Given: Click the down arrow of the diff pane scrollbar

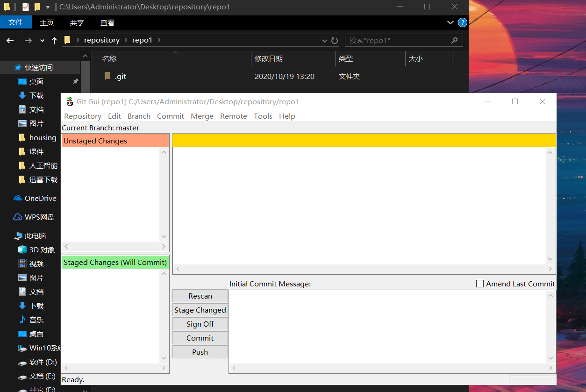Looking at the screenshot, I should click(550, 259).
